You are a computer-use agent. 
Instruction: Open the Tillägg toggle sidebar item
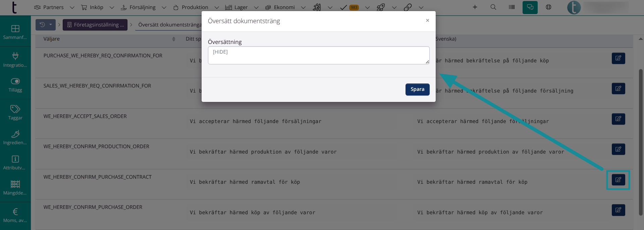(x=15, y=84)
